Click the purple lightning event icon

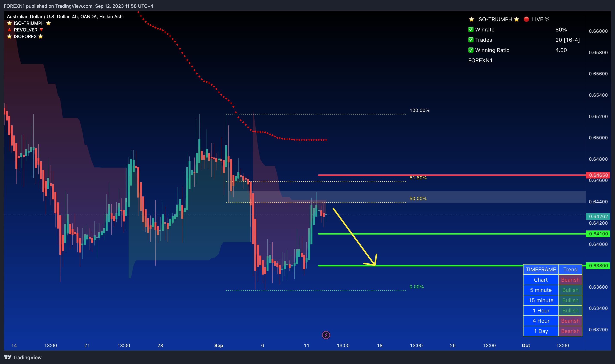326,335
